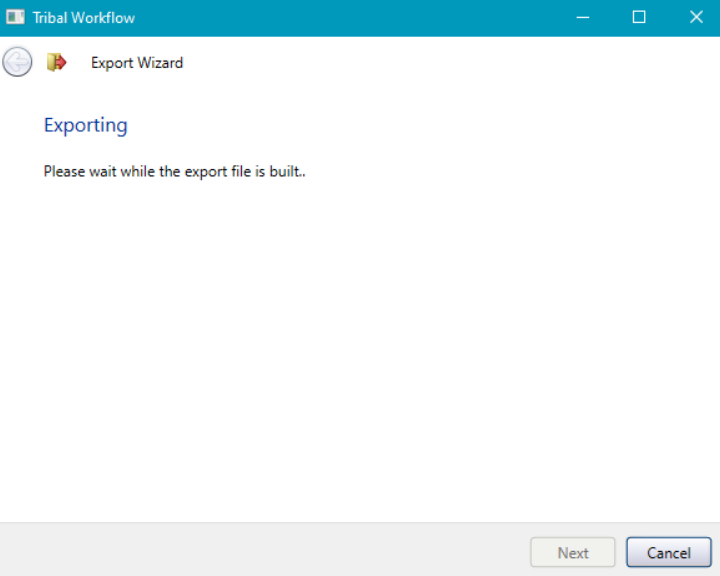Close the Tribal Workflow window
This screenshot has width=720, height=576.
click(x=696, y=17)
